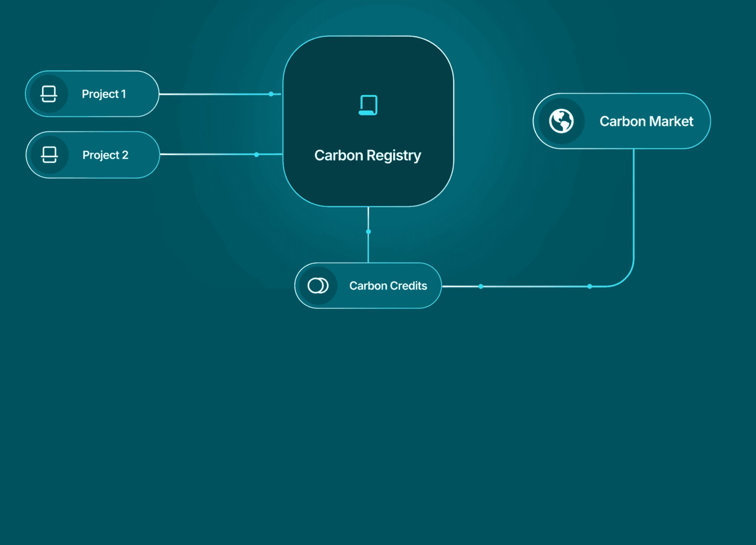Click the overlapping circles icon on Carbon Credits
This screenshot has width=756, height=545.
tap(318, 286)
